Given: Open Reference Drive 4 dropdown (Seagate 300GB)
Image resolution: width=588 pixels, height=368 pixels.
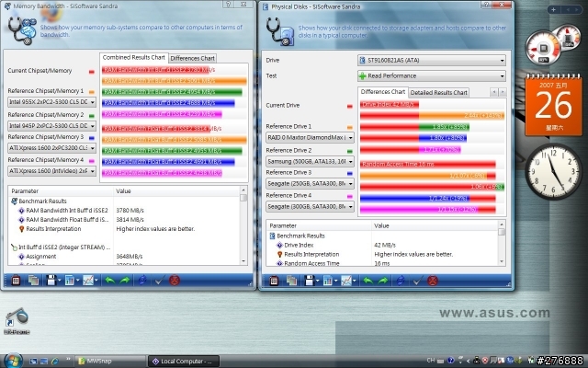Looking at the screenshot, I should tap(310, 206).
